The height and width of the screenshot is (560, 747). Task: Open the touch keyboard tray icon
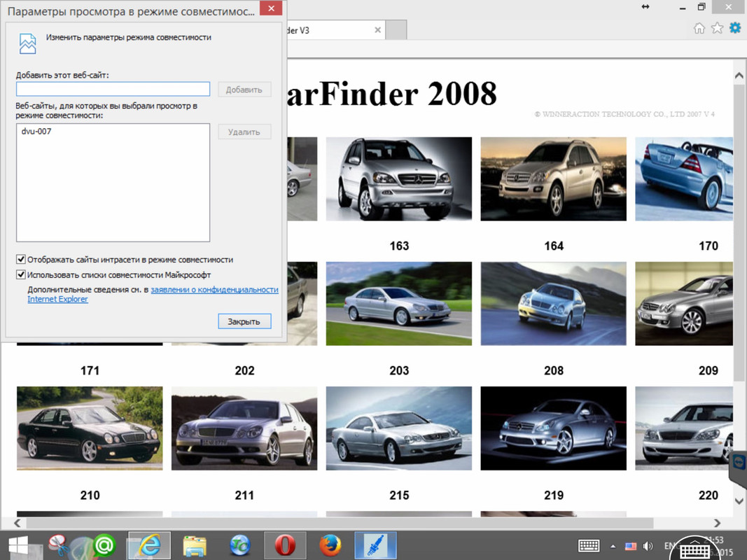click(588, 545)
